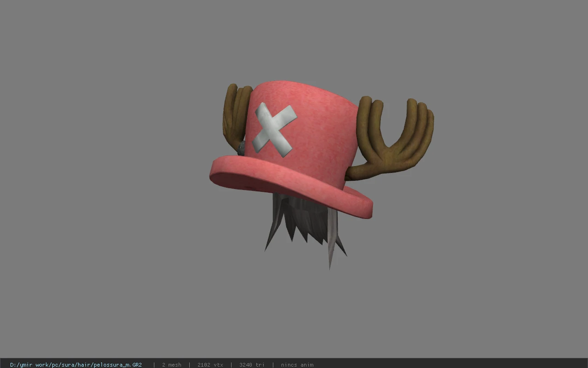Click the "nincs anim" status entry
This screenshot has height=368, width=588.
pos(297,365)
